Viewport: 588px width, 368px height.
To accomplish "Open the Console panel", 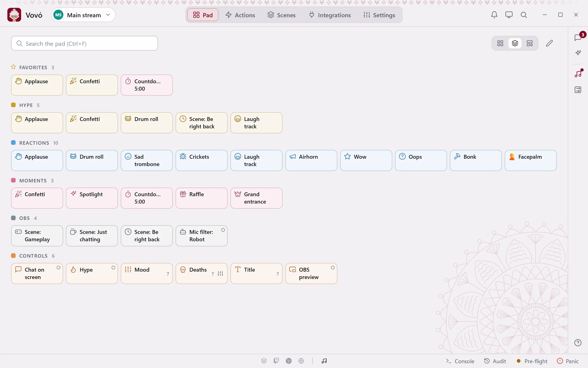I will tap(460, 361).
